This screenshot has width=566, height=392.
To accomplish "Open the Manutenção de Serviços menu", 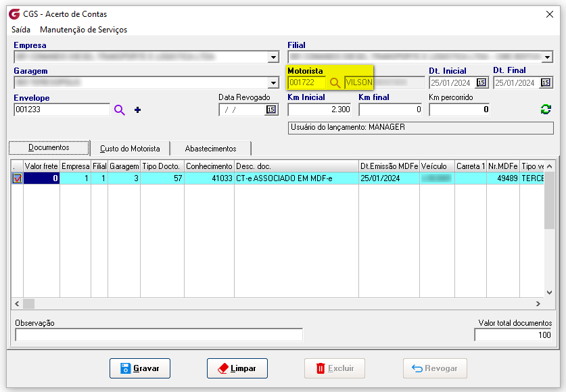I will coord(83,30).
